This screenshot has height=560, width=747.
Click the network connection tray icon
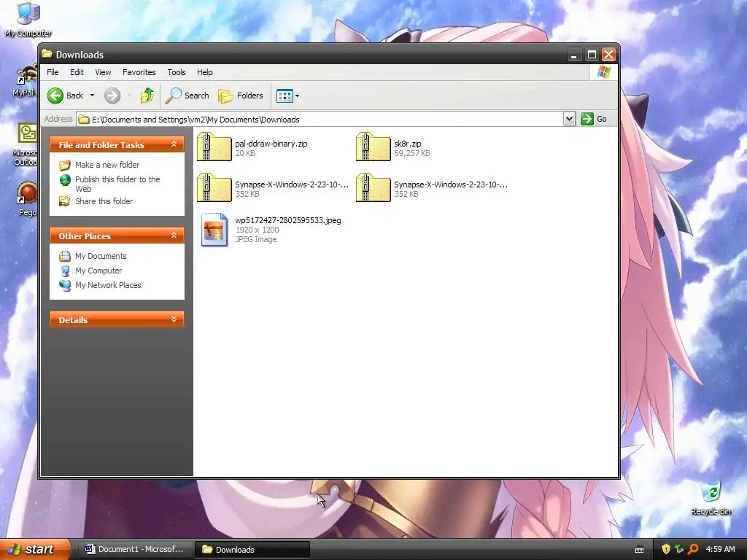(679, 549)
